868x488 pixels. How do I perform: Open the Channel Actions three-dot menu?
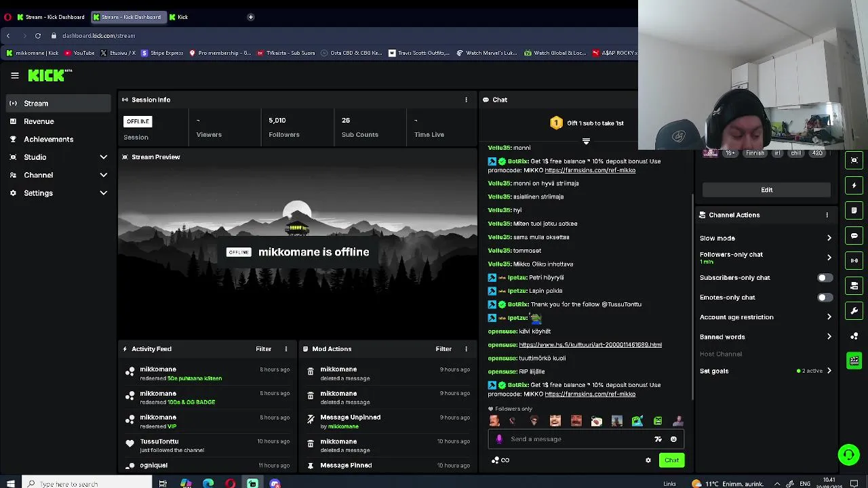click(x=827, y=215)
